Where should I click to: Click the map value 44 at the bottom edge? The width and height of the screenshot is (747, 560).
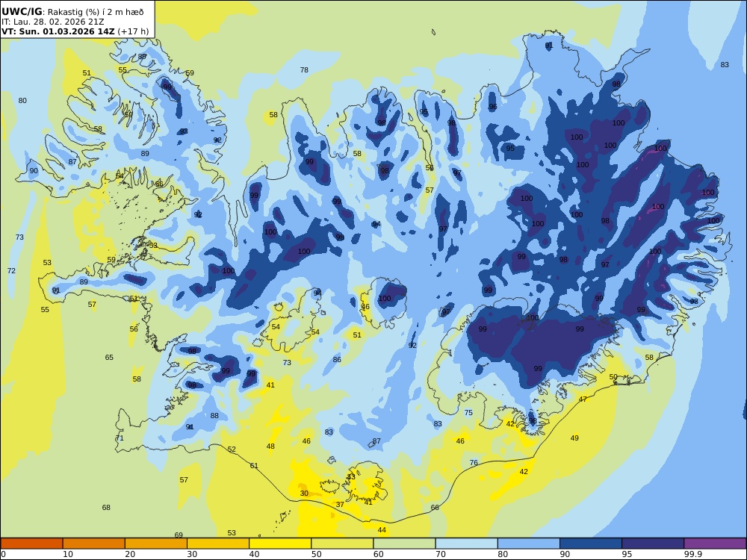(x=382, y=529)
